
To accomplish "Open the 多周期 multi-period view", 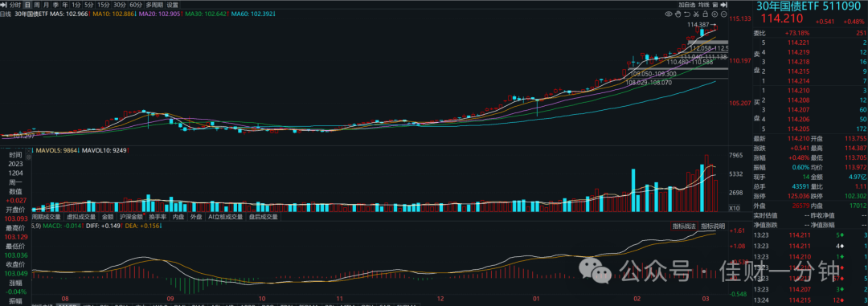I will pyautogui.click(x=154, y=4).
